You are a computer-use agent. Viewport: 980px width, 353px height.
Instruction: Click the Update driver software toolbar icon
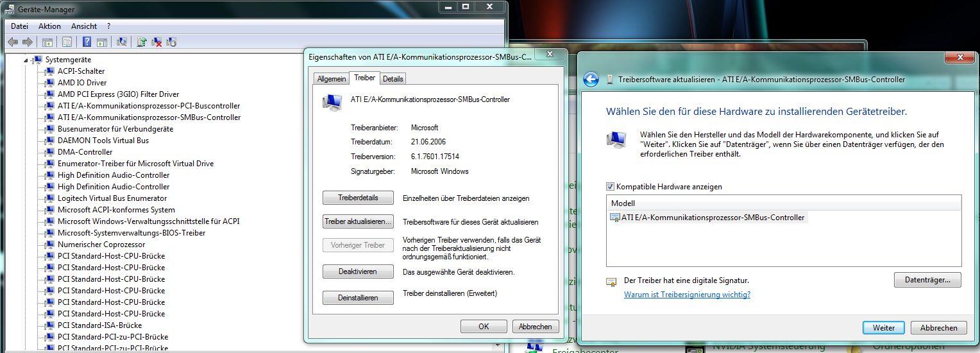click(x=142, y=42)
